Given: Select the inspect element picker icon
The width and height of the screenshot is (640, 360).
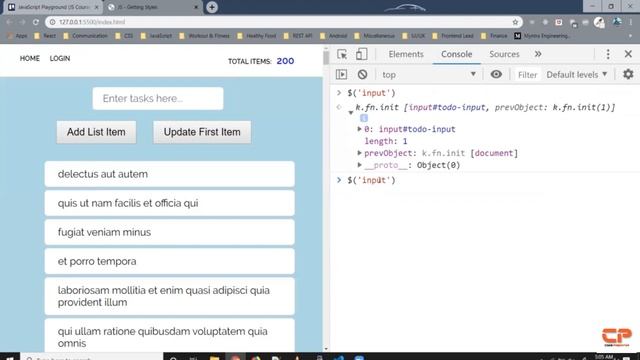Looking at the screenshot, I should pos(342,54).
